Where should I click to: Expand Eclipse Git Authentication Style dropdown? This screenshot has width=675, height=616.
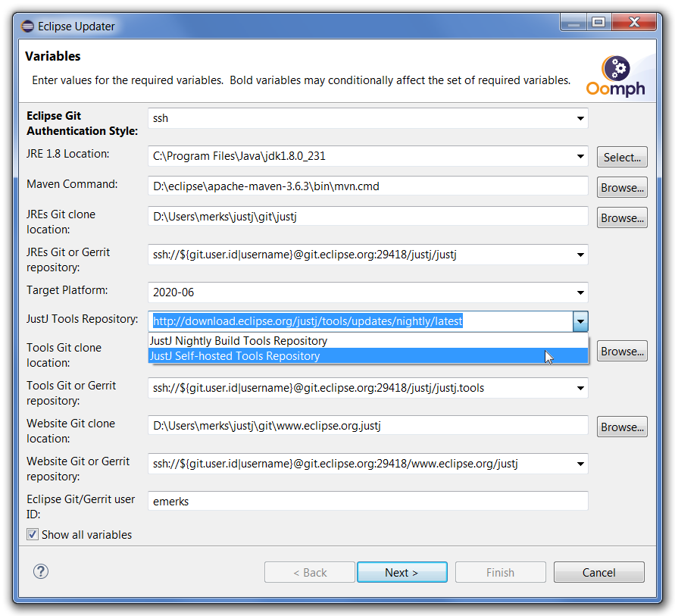coord(580,118)
